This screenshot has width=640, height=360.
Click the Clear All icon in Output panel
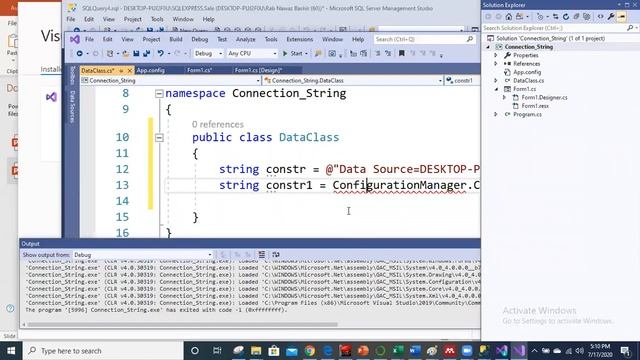[x=262, y=255]
